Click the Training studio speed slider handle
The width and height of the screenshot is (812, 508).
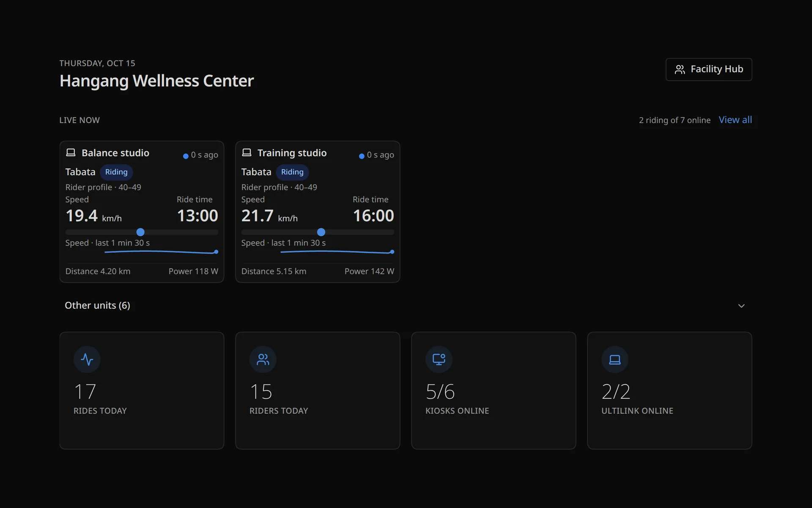coord(321,232)
